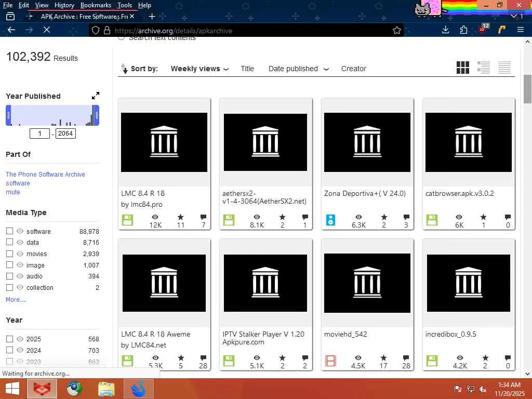Check the movies media type checkbox
The width and height of the screenshot is (532, 399).
coord(9,254)
